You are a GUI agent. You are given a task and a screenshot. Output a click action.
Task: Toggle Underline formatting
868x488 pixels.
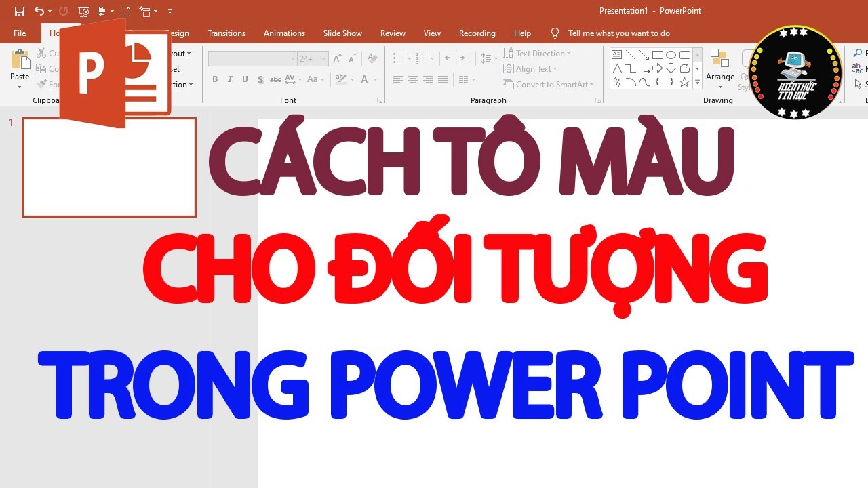tap(245, 79)
